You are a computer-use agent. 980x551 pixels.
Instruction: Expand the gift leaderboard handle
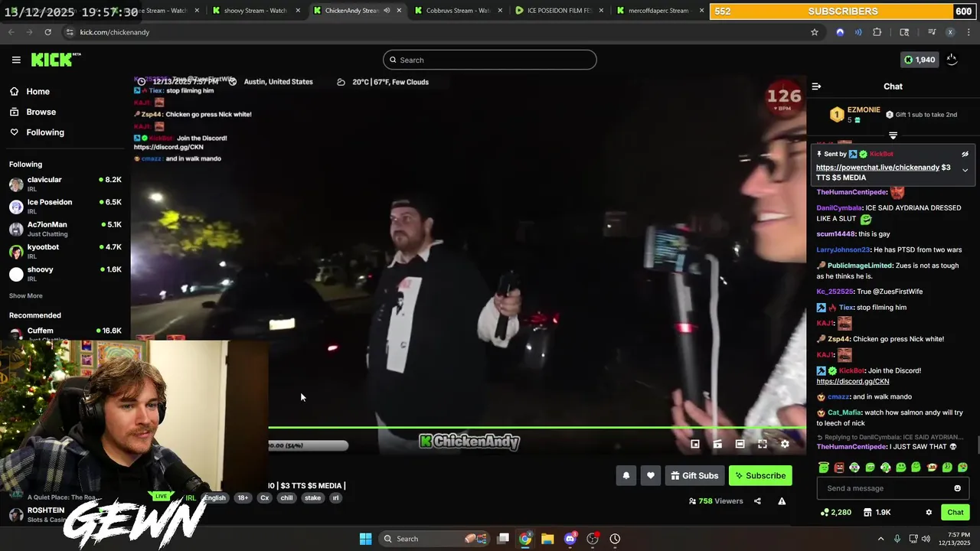(x=893, y=135)
